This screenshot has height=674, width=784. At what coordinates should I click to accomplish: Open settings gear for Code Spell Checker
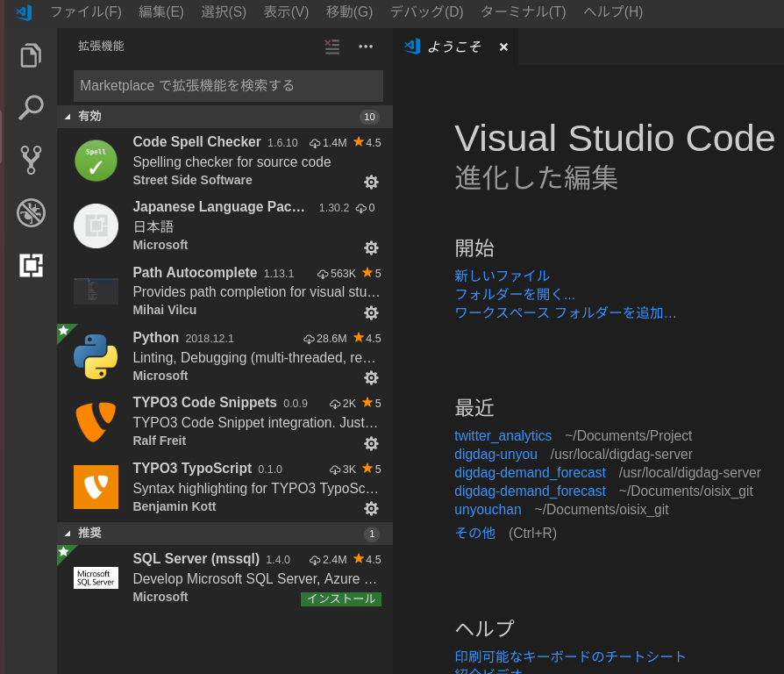tap(371, 182)
